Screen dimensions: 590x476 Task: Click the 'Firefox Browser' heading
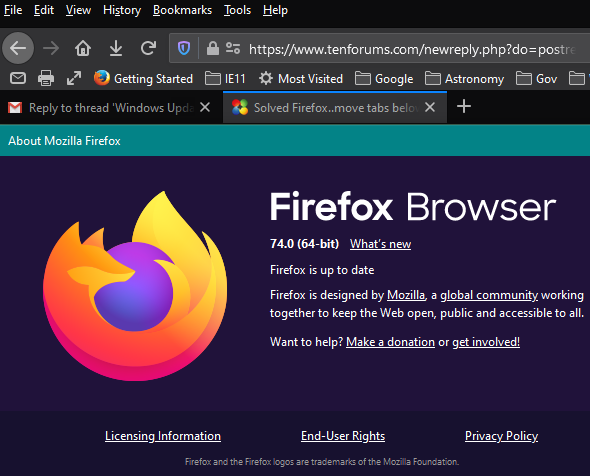[x=413, y=207]
